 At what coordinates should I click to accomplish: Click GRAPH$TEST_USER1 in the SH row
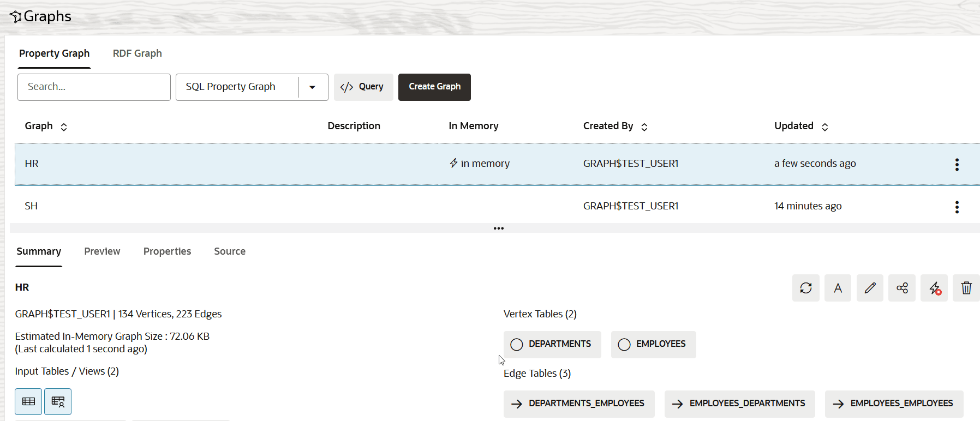631,206
